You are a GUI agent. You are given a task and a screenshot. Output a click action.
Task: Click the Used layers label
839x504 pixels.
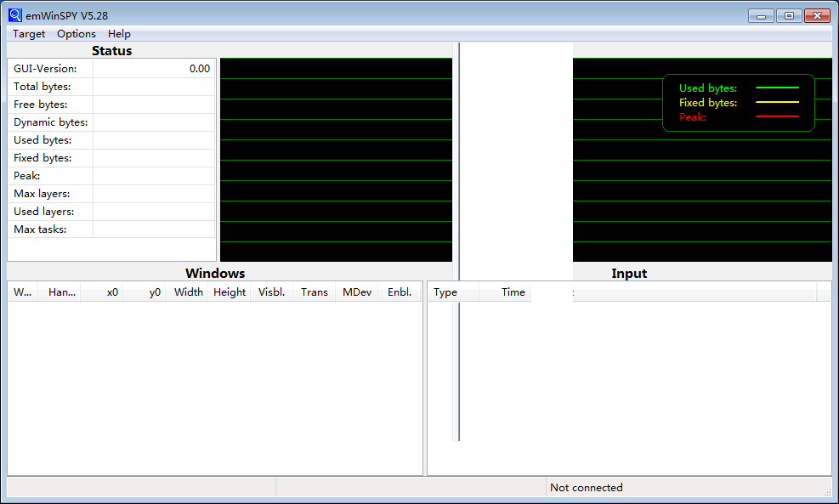click(44, 212)
